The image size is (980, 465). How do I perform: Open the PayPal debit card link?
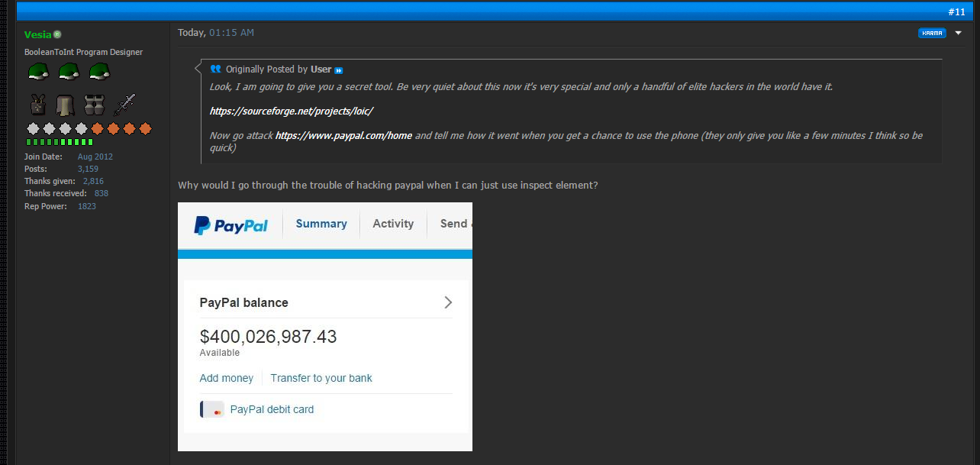point(272,409)
